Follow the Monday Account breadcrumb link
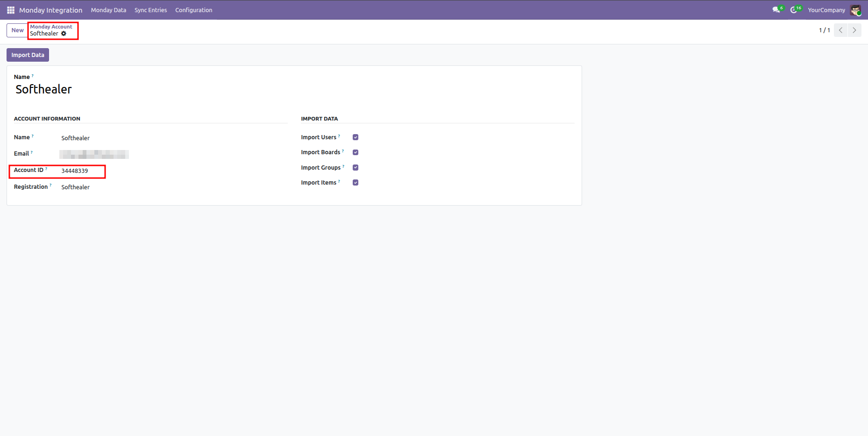 coord(51,27)
